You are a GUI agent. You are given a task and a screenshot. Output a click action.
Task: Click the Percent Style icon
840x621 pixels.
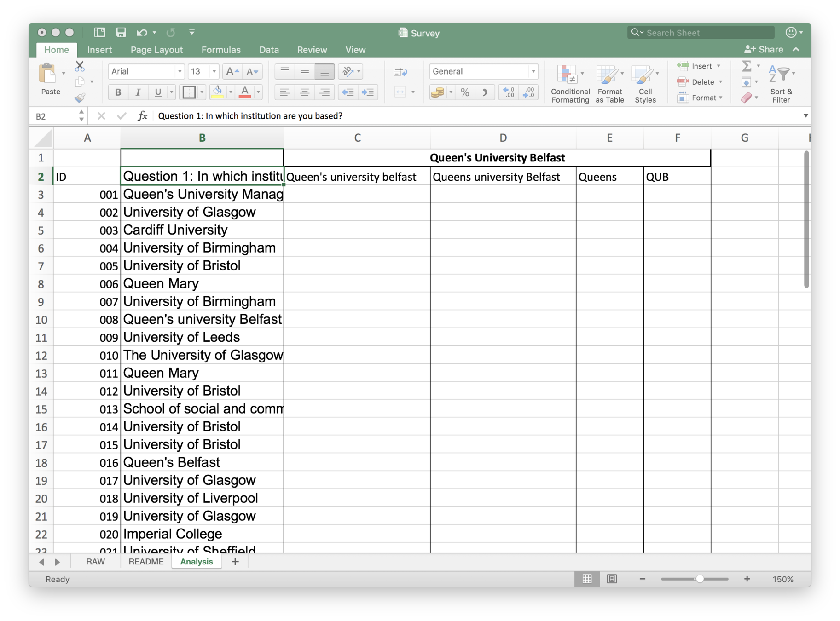465,92
